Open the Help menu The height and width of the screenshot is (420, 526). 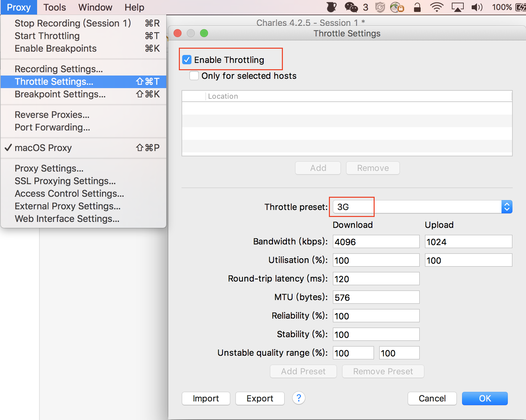(134, 7)
